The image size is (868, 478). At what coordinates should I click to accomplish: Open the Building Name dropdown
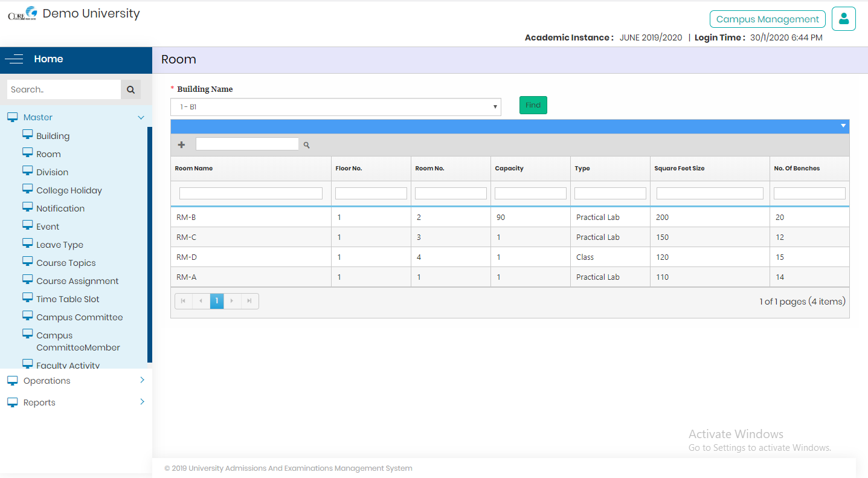tap(336, 107)
